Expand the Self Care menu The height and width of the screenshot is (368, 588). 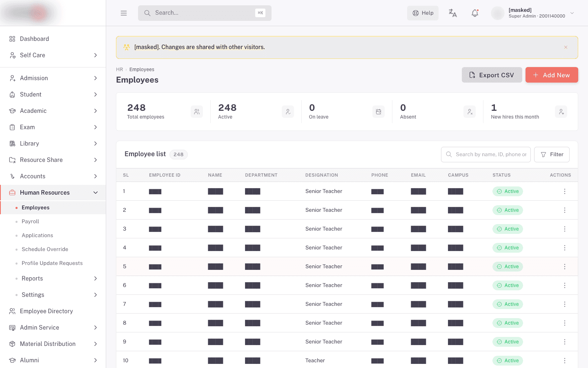click(53, 55)
